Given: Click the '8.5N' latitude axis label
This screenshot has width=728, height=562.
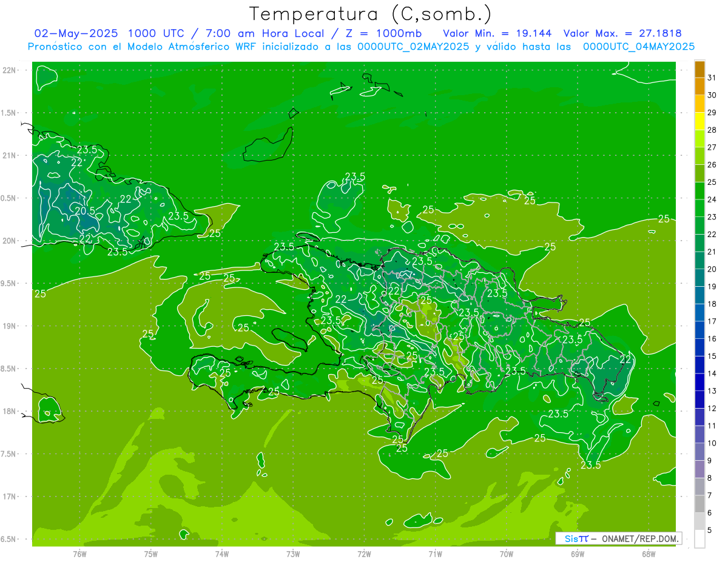Looking at the screenshot, I should tap(9, 369).
